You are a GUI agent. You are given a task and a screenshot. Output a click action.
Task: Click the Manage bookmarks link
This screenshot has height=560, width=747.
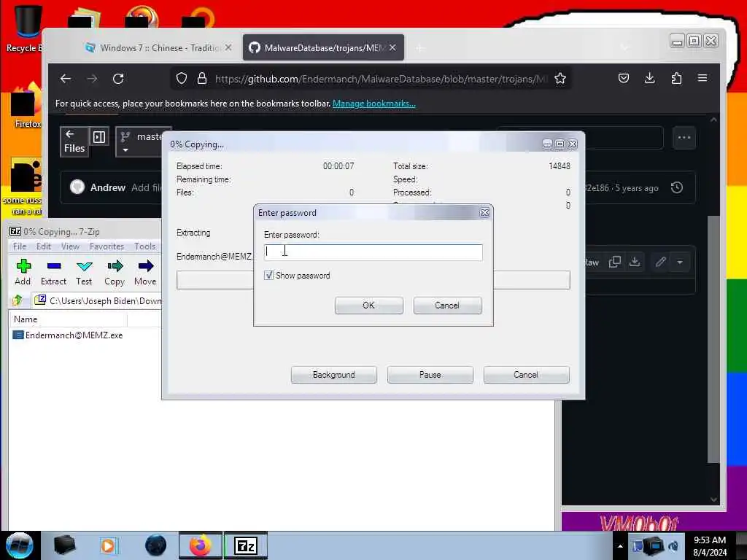(x=374, y=104)
